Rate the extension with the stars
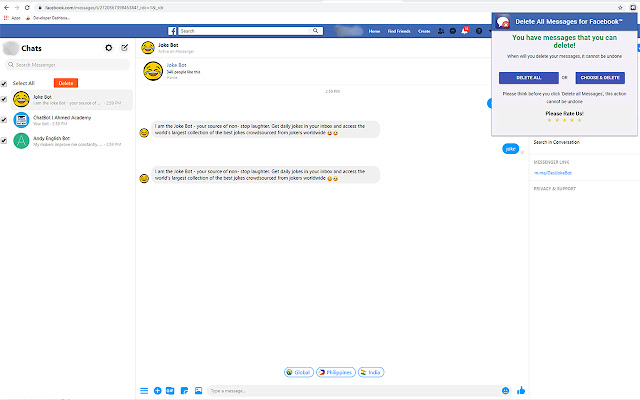The image size is (640, 400). [x=564, y=120]
